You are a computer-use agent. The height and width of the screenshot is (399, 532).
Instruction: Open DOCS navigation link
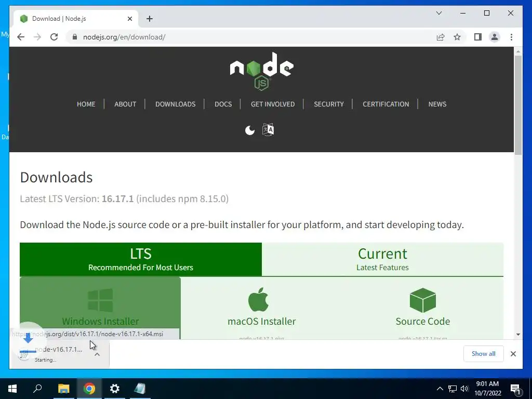[223, 104]
